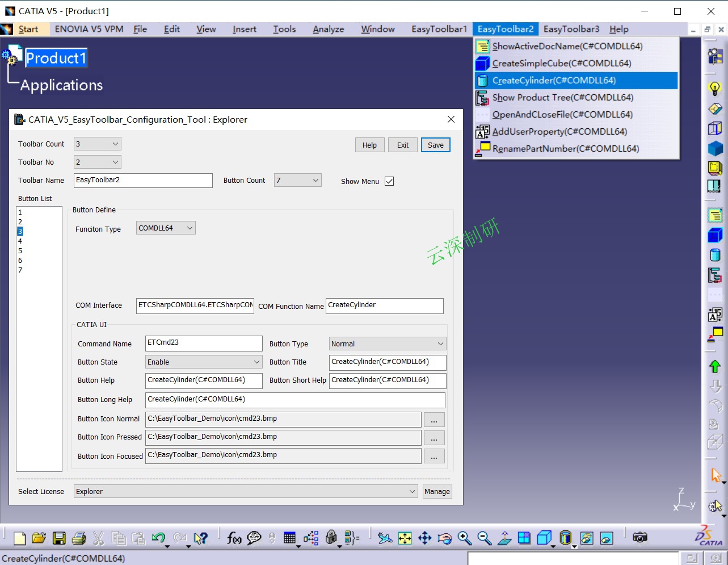The height and width of the screenshot is (565, 728).
Task: Select the Product1 node in tree
Action: click(56, 58)
